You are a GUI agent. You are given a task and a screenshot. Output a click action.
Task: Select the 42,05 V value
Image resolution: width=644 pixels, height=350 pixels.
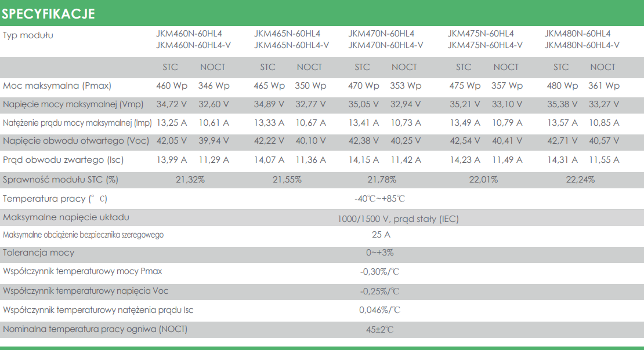pos(172,141)
